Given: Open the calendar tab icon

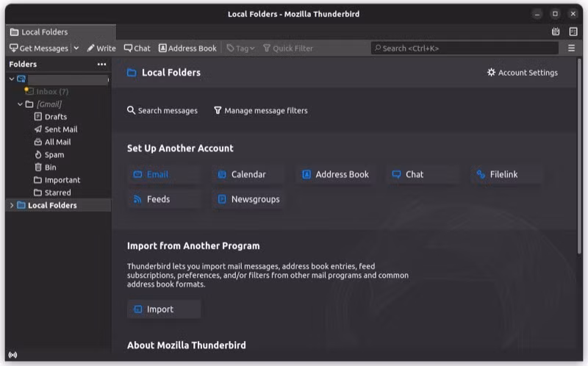Looking at the screenshot, I should [556, 32].
